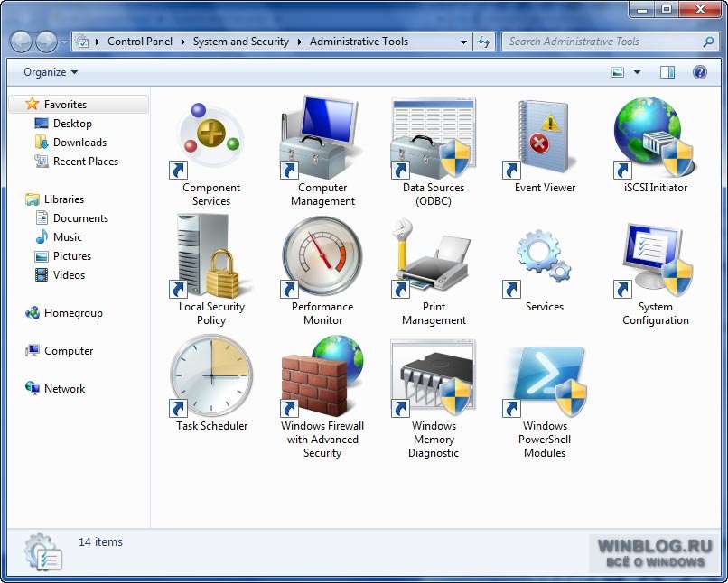The image size is (728, 583).
Task: Select Favorites in the navigation pane
Action: click(79, 105)
